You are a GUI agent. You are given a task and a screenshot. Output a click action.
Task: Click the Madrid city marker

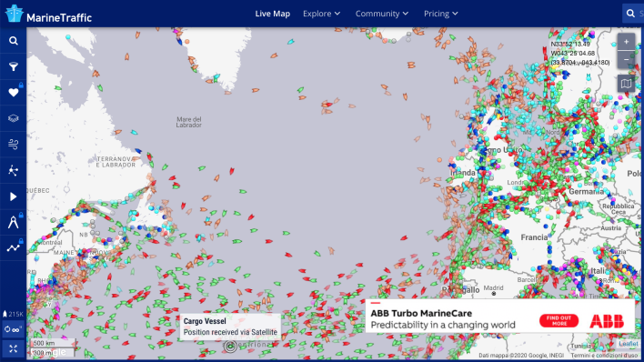[494, 294]
